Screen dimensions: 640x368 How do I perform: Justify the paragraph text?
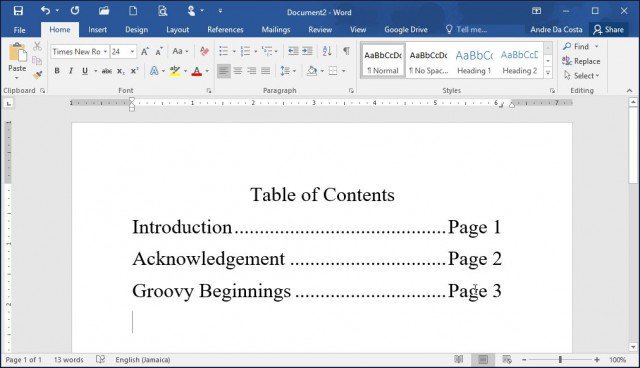[266, 71]
